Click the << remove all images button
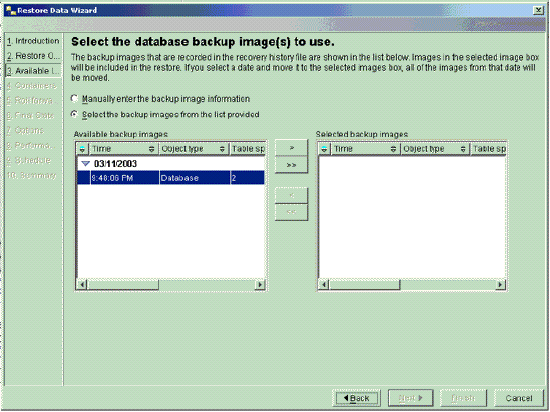This screenshot has height=412, width=550. 291,212
